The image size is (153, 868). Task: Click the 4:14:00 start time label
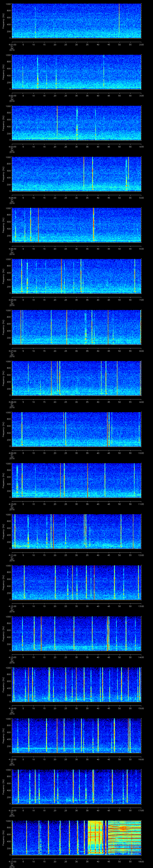point(12,708)
